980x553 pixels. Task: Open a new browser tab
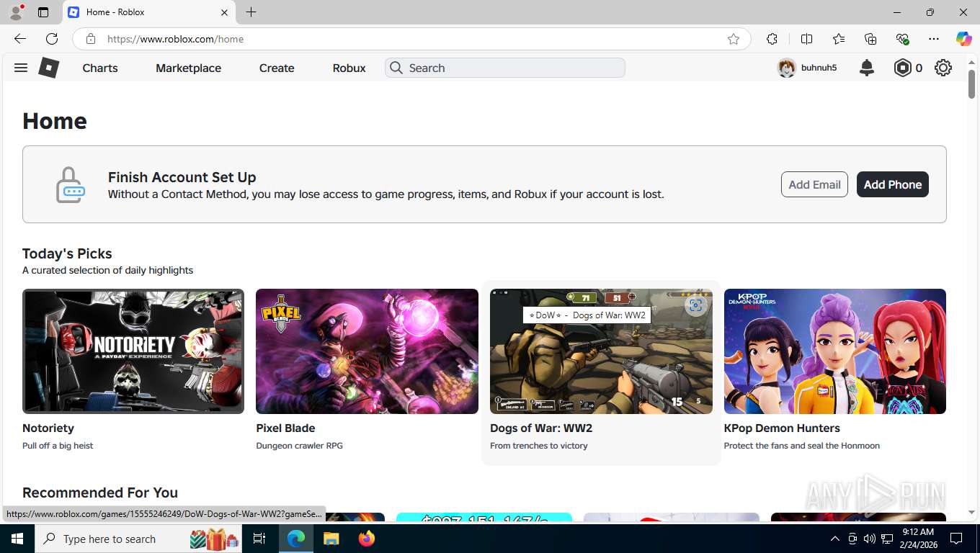tap(251, 12)
